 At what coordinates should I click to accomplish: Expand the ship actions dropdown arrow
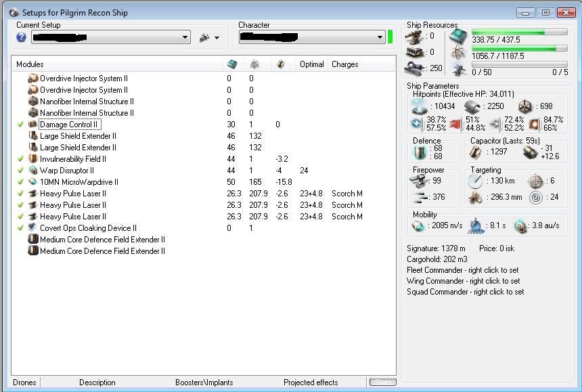click(217, 38)
